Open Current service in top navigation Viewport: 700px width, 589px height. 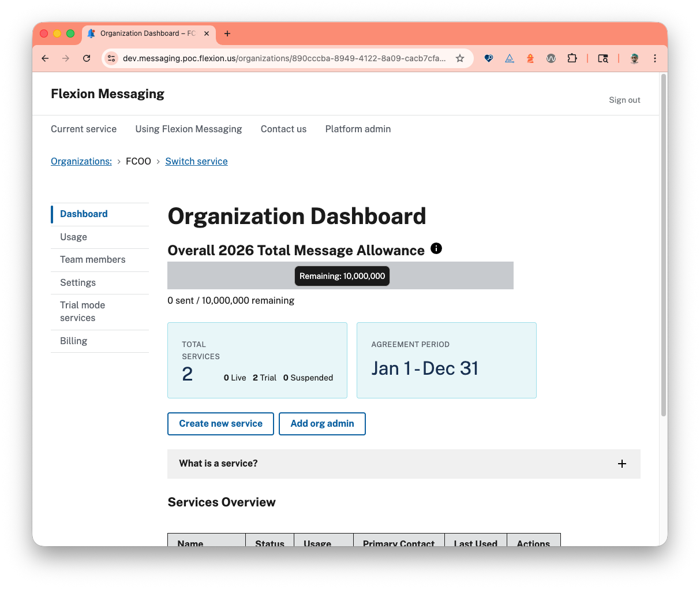tap(84, 129)
